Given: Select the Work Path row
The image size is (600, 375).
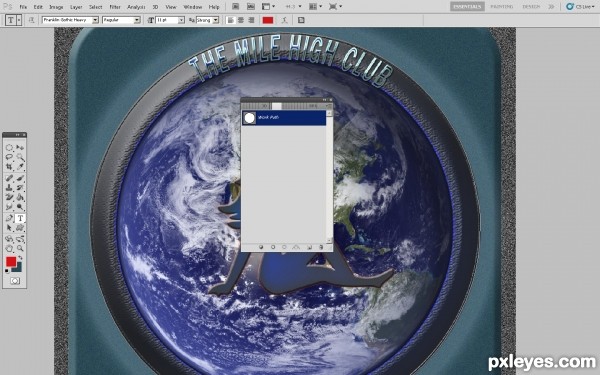Looking at the screenshot, I should coord(284,118).
